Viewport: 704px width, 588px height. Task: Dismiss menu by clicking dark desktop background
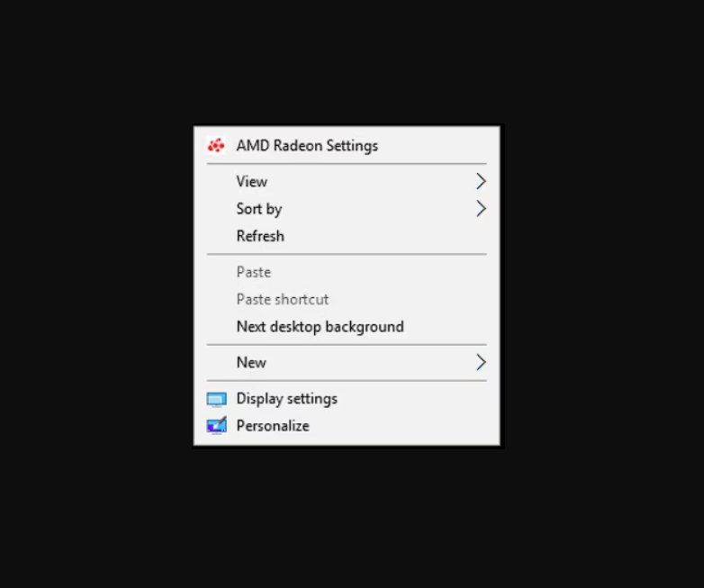click(x=90, y=292)
